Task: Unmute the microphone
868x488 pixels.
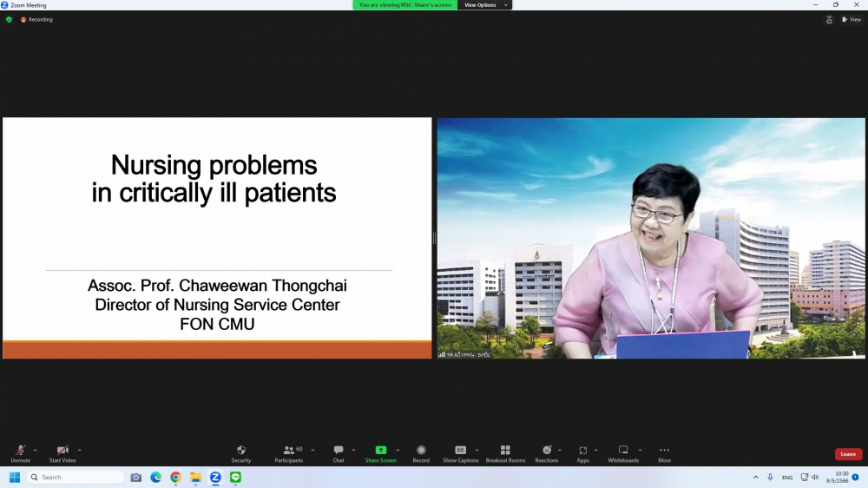Action: point(21,453)
